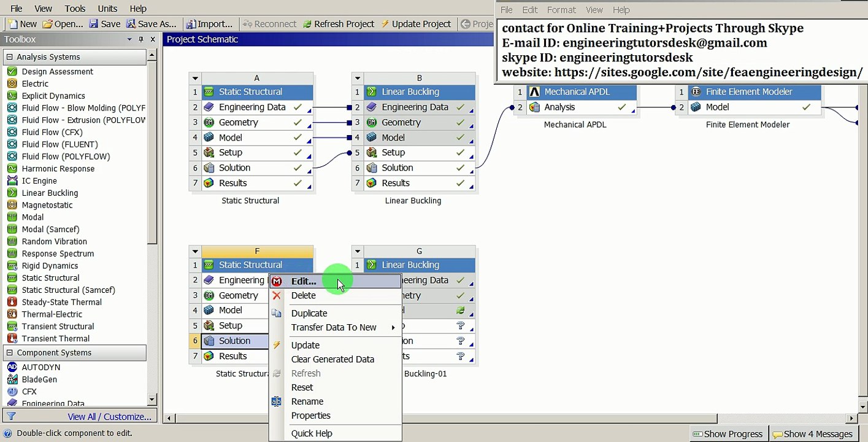Close the Toolbox panel
The width and height of the screenshot is (868, 442).
pyautogui.click(x=153, y=39)
